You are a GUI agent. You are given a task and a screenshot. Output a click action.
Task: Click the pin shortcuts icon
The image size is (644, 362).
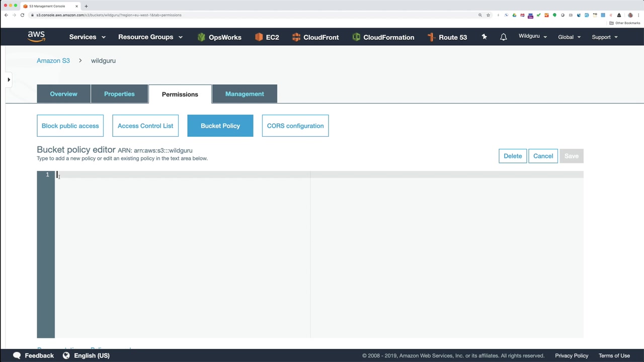point(484,37)
